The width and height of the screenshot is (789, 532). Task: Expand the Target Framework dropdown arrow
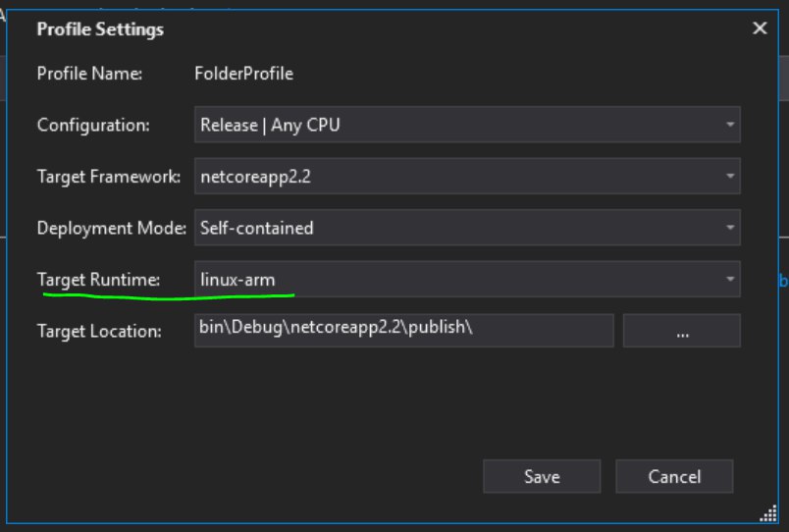click(729, 176)
